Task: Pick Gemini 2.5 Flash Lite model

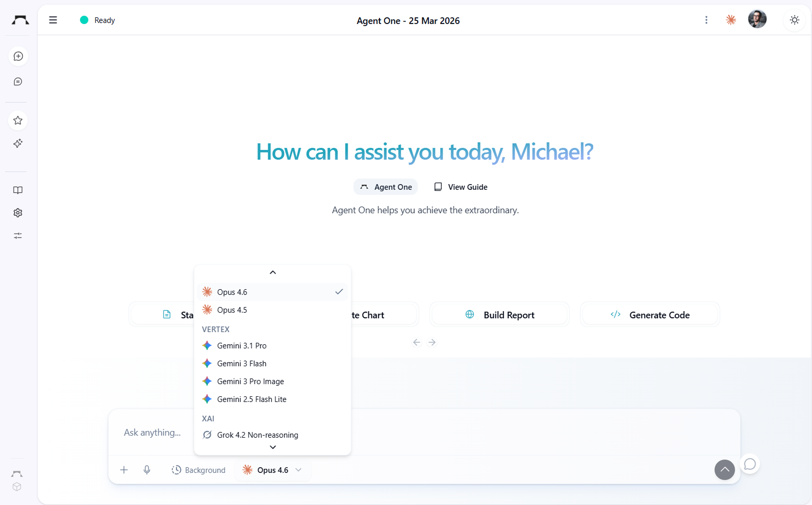Action: (273, 399)
